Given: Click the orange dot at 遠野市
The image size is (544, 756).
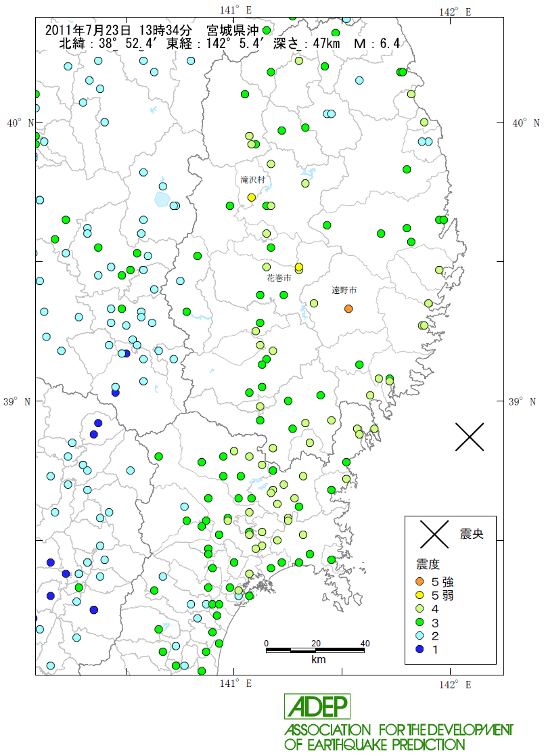Looking at the screenshot, I should coord(348,309).
